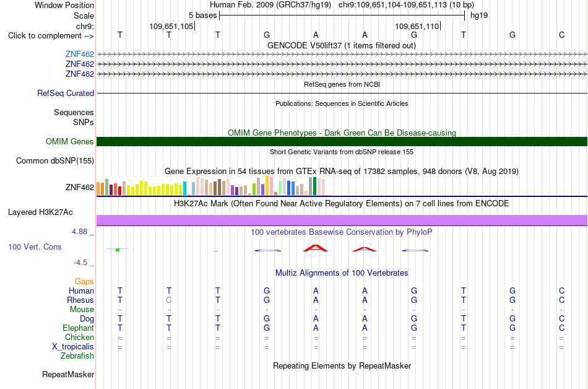Viewport: 588px width, 389px height.
Task: Click the 4.88 PhyloP upper limit value
Action: pos(79,232)
